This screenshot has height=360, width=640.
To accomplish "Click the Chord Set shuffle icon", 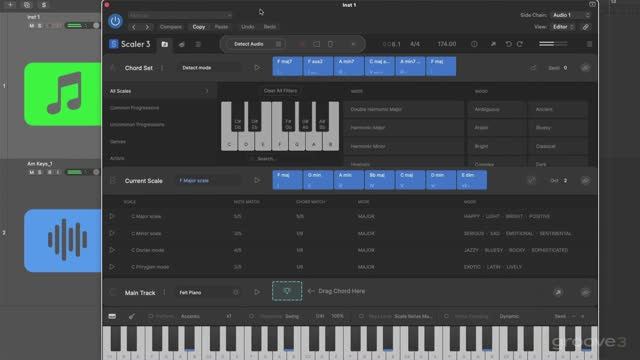I will point(533,68).
